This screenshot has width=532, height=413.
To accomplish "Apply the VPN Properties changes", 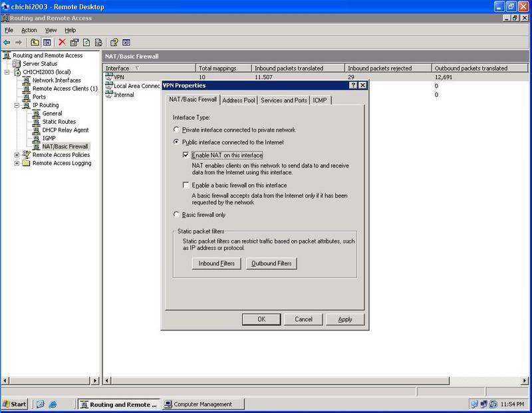I will pyautogui.click(x=345, y=319).
